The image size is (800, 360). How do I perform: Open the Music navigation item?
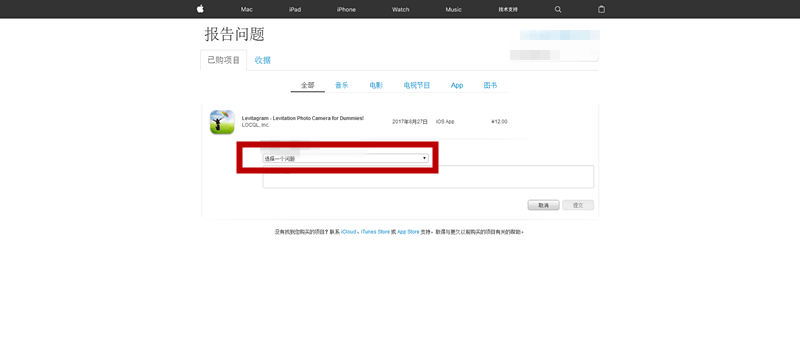click(x=454, y=10)
